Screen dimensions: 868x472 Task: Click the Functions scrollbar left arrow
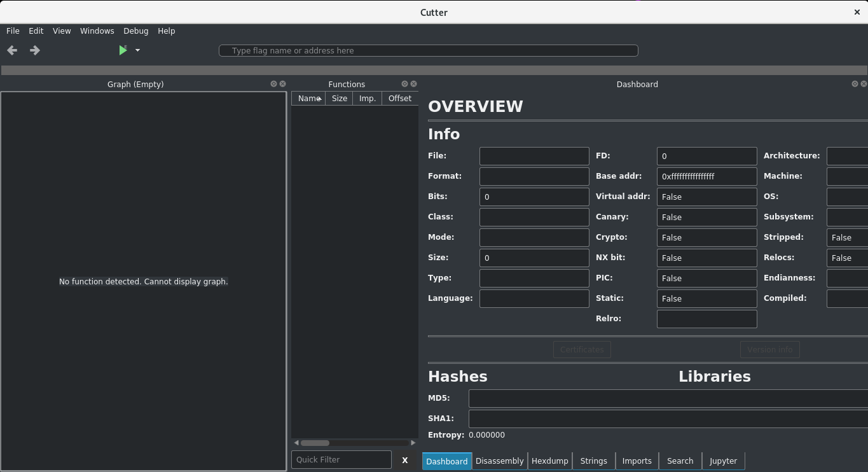point(296,443)
